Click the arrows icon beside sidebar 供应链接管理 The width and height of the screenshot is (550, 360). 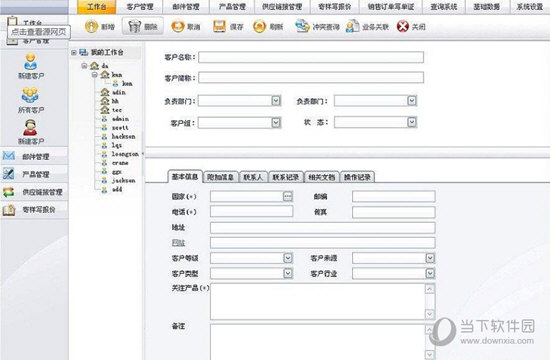[9, 192]
